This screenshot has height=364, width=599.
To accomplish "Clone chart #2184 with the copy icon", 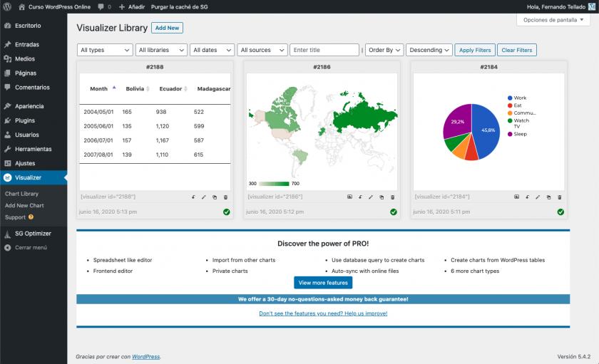I will [548, 197].
